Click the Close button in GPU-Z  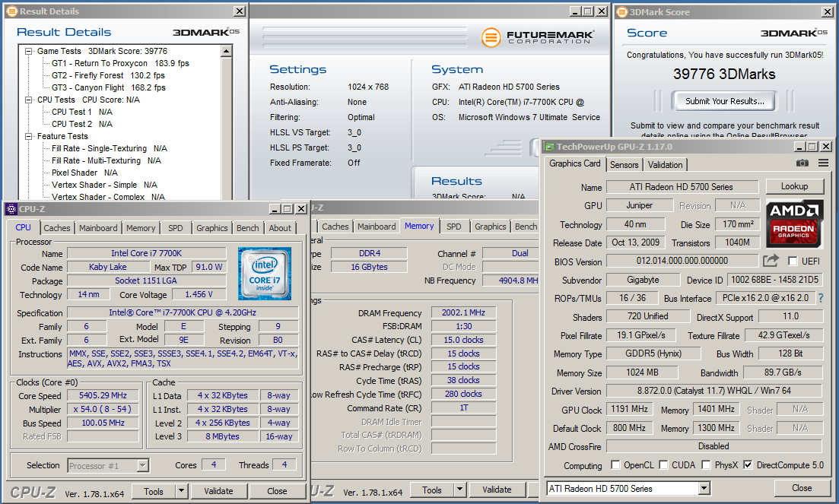pyautogui.click(x=802, y=487)
